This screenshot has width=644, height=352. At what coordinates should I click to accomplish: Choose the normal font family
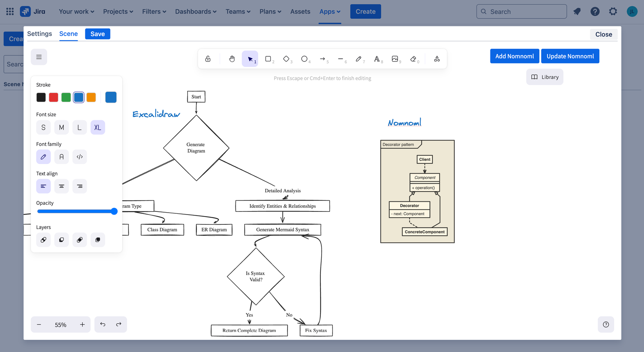(62, 157)
